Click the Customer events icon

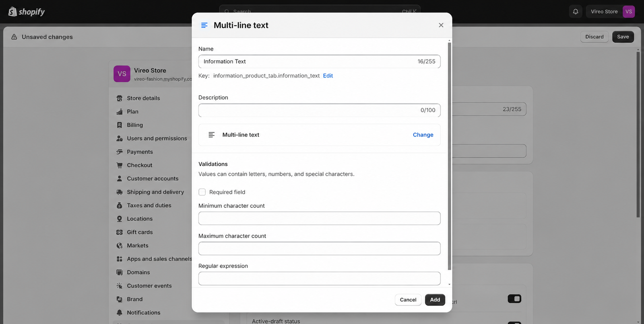[120, 286]
